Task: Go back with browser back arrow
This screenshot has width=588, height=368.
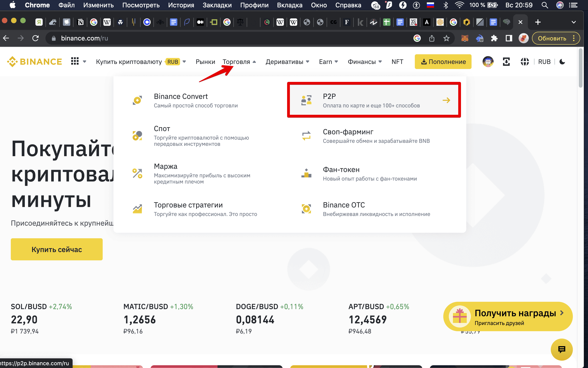Action: pyautogui.click(x=6, y=38)
